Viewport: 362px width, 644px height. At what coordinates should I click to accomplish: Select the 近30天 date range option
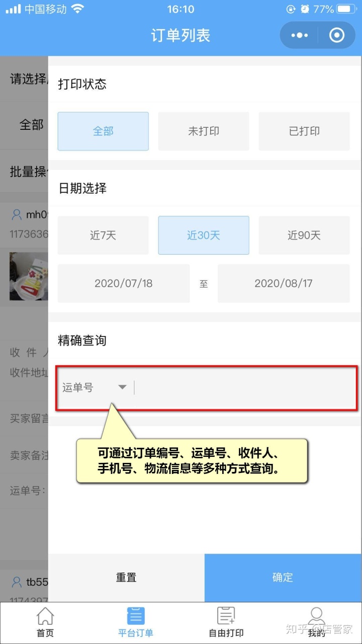(x=204, y=235)
